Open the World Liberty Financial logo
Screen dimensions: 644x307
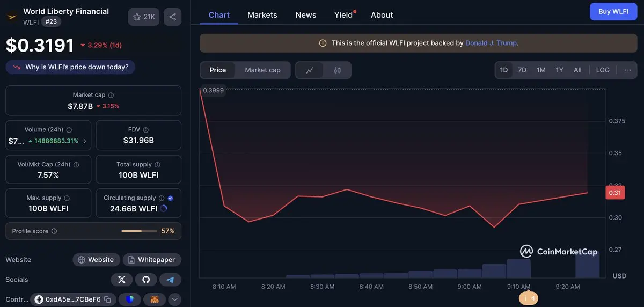(x=12, y=17)
